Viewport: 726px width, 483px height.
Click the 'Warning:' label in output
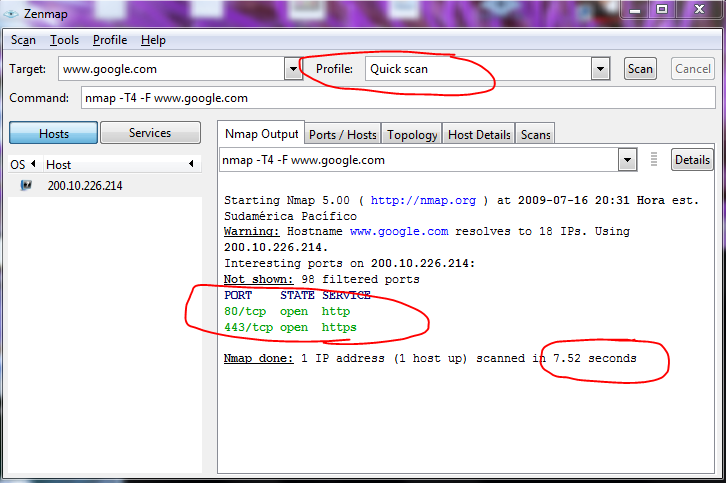pyautogui.click(x=251, y=231)
